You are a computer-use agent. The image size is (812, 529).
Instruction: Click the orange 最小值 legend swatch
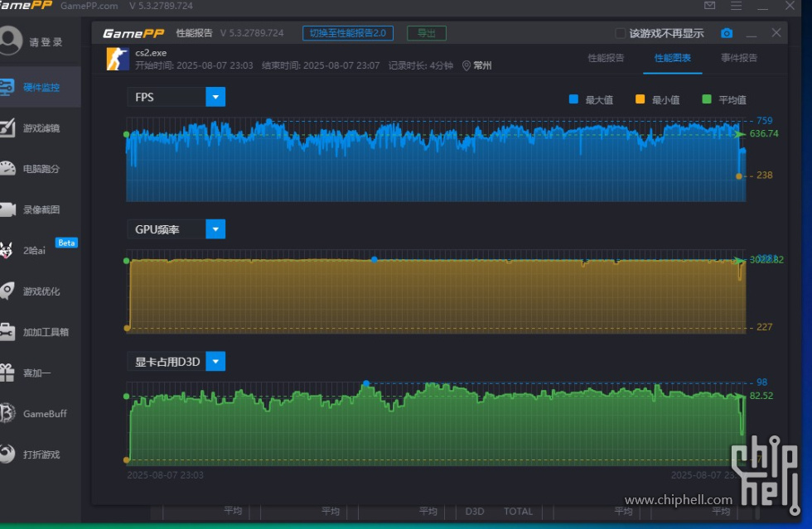(640, 99)
